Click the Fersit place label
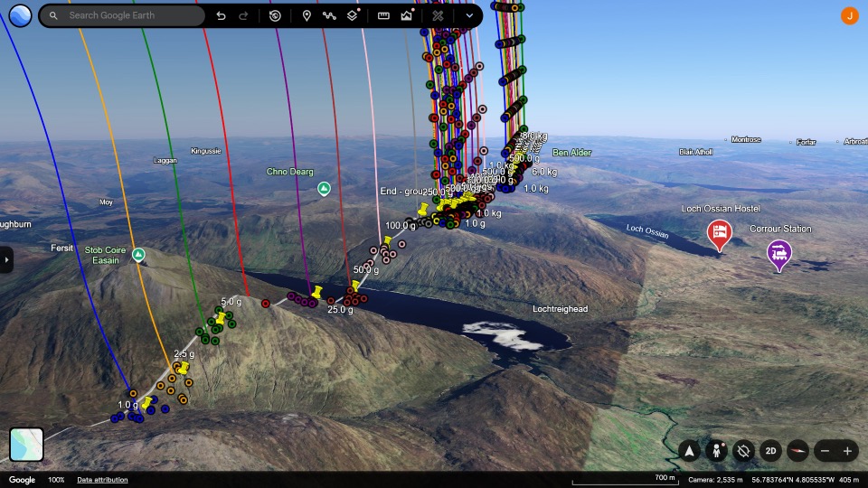868x488 pixels. 62,248
